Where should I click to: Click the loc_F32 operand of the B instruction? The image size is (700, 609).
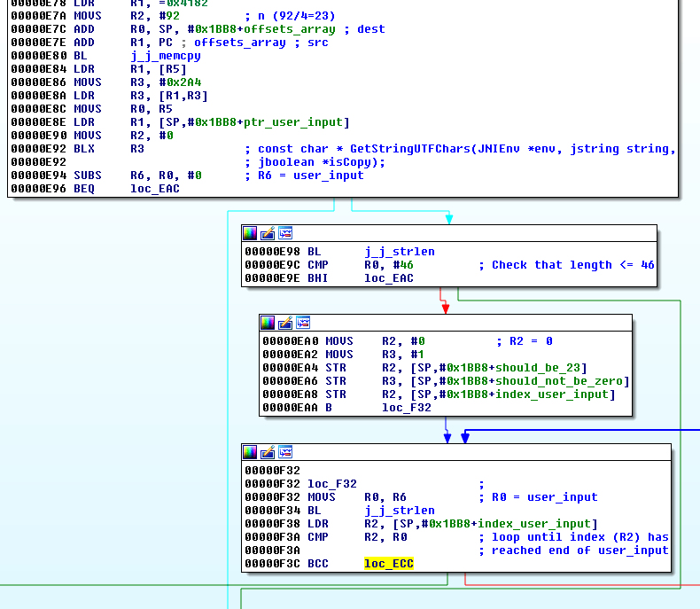coord(407,408)
